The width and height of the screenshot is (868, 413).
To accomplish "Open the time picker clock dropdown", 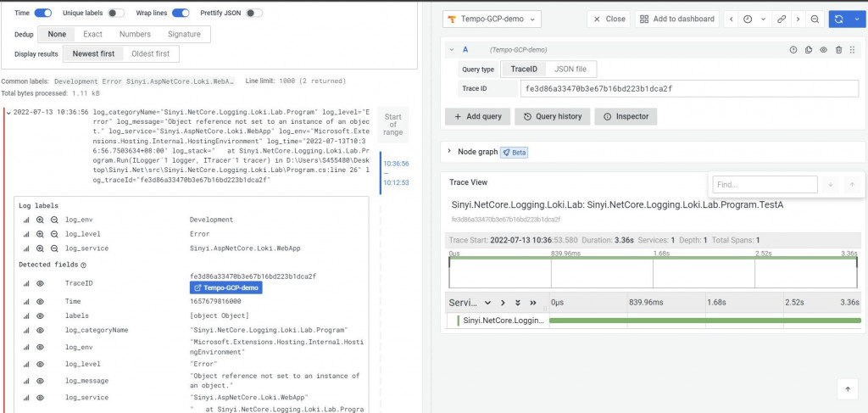I will tap(755, 19).
